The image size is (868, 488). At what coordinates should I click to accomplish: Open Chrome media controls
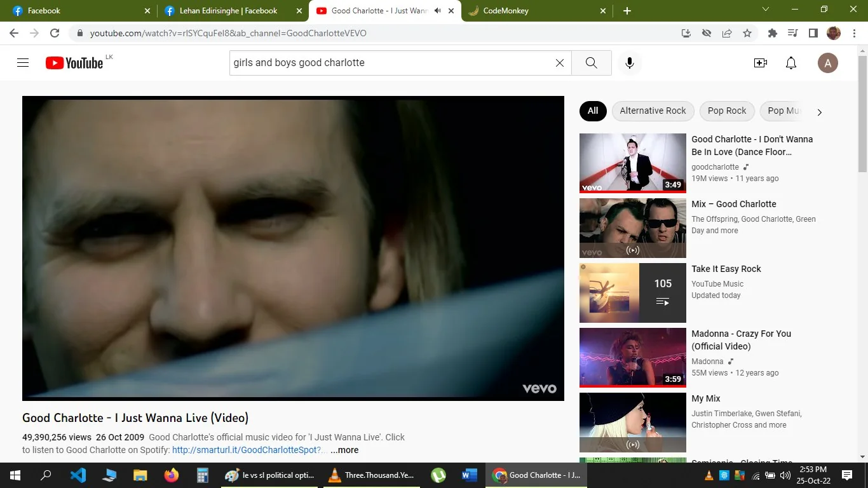click(x=792, y=33)
